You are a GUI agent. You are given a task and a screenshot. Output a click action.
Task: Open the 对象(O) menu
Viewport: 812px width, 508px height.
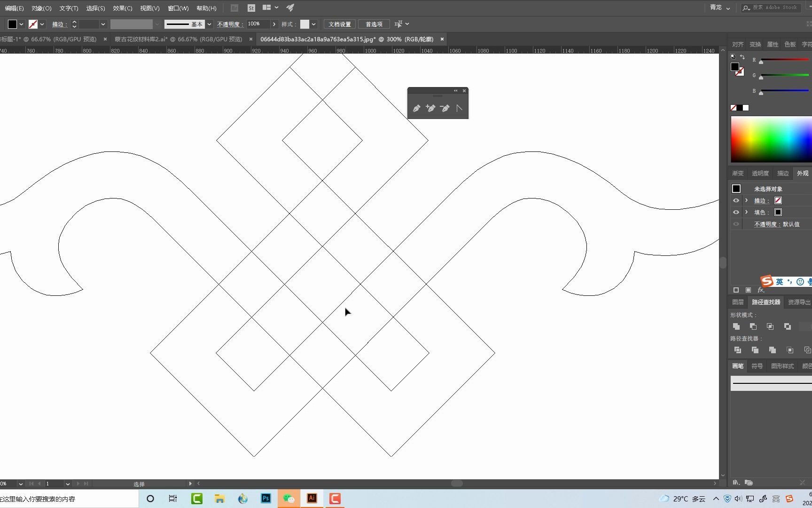pyautogui.click(x=41, y=8)
